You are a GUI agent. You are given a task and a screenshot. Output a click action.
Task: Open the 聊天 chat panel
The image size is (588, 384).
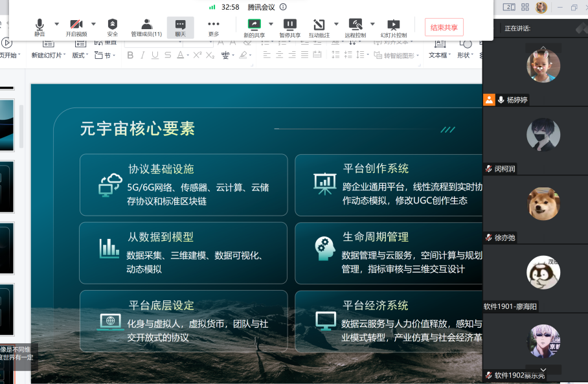click(x=180, y=26)
